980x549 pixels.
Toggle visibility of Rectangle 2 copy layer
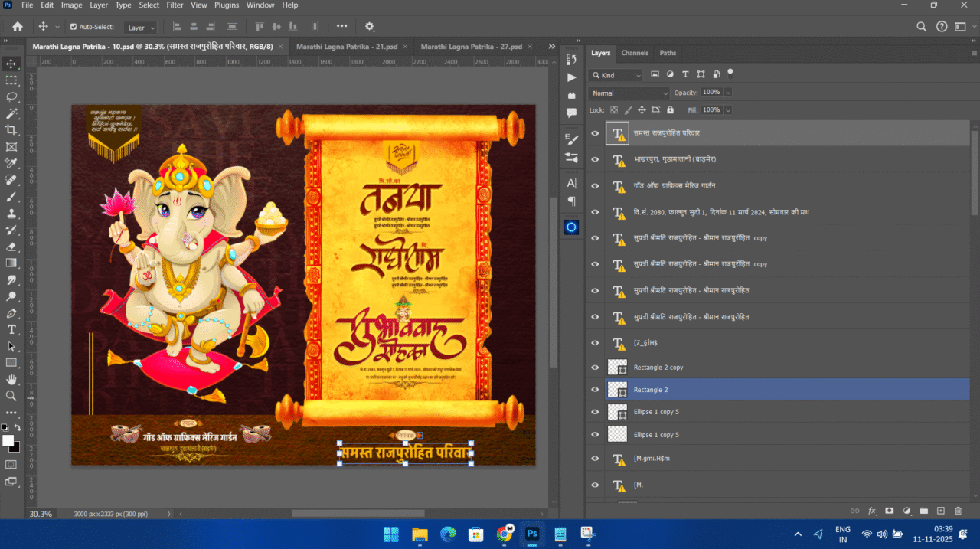[595, 367]
